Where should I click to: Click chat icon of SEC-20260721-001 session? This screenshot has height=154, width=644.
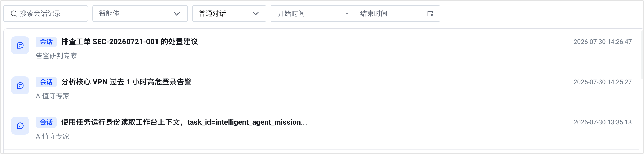pyautogui.click(x=20, y=45)
